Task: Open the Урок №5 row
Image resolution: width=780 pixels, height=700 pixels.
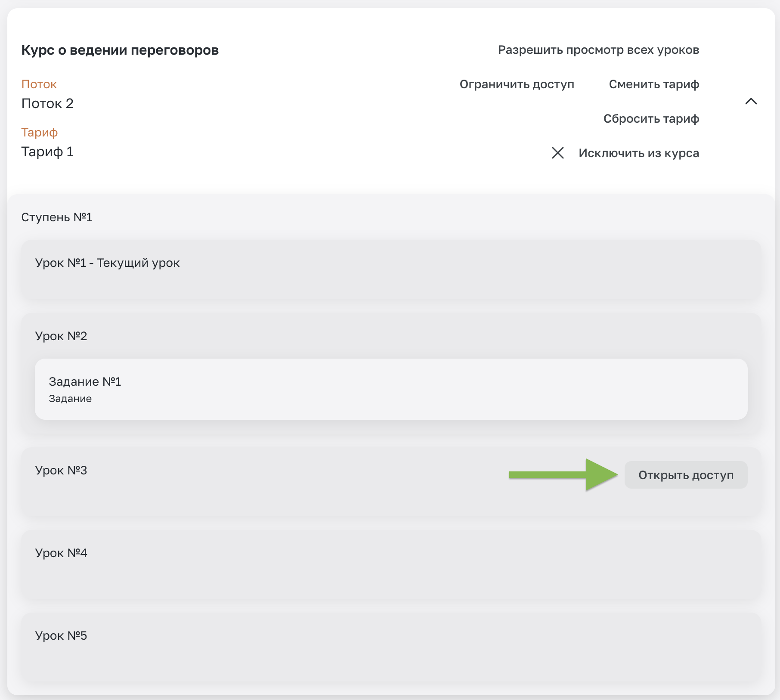Action: click(x=391, y=647)
